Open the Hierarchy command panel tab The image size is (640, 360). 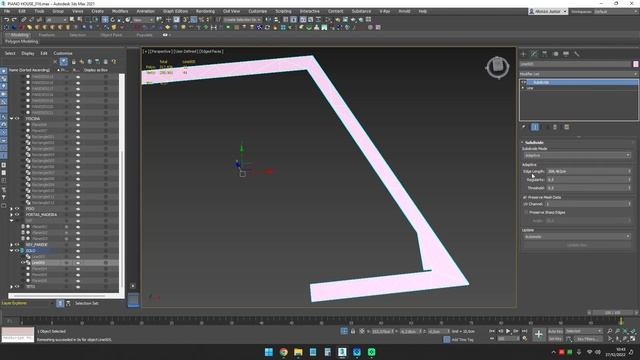coord(544,54)
